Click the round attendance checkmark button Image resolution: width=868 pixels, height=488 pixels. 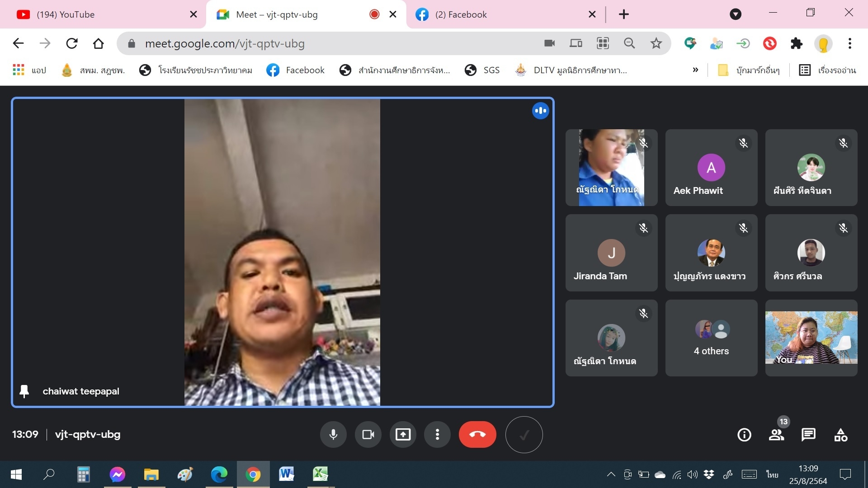point(524,435)
